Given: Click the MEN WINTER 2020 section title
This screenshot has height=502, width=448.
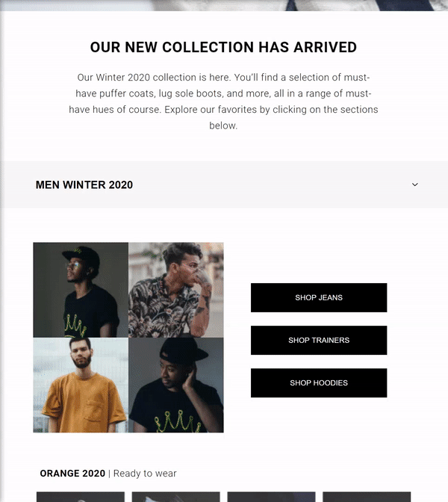Looking at the screenshot, I should coord(84,185).
